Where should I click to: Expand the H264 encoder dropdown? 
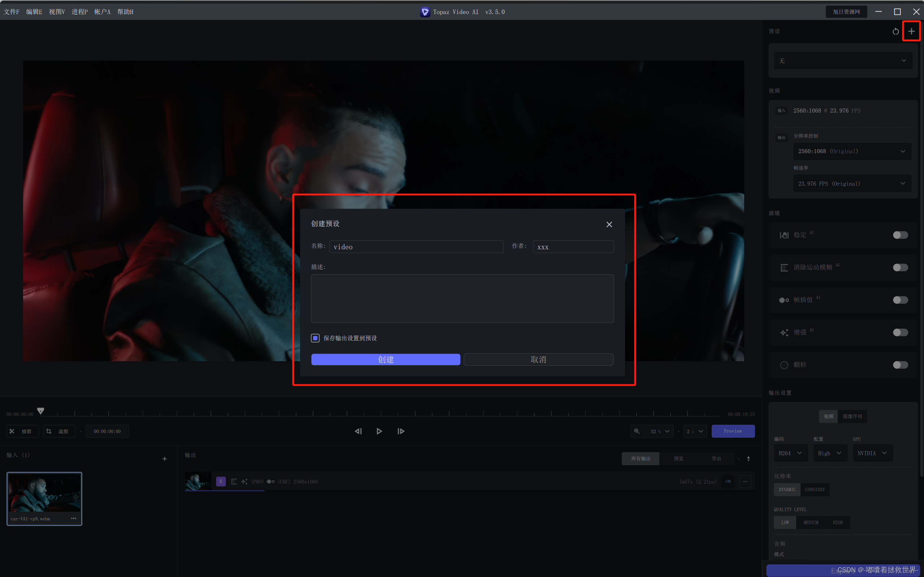(790, 453)
